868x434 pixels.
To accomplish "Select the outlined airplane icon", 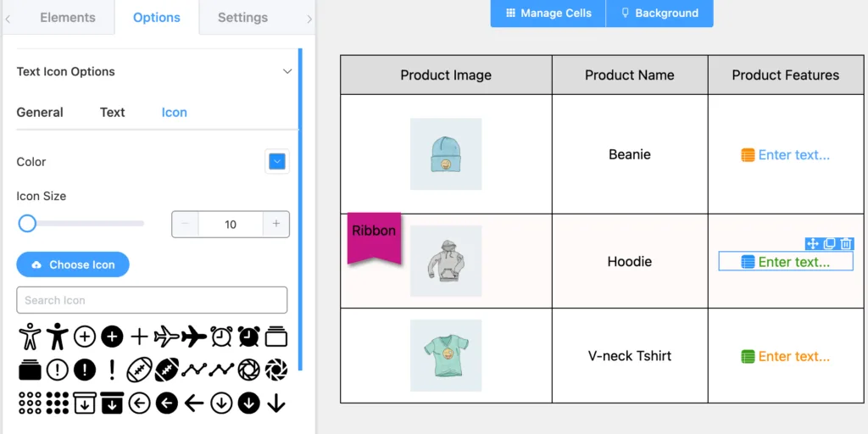I will pos(167,337).
